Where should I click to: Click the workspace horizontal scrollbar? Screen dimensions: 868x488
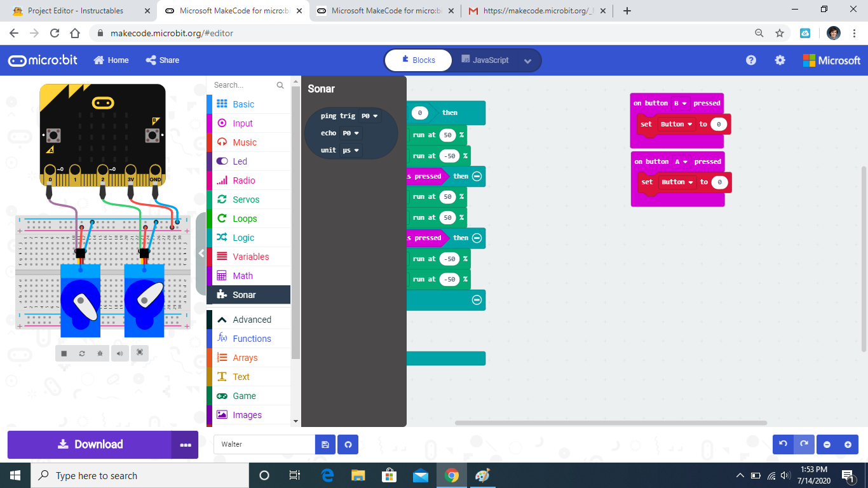pyautogui.click(x=611, y=423)
